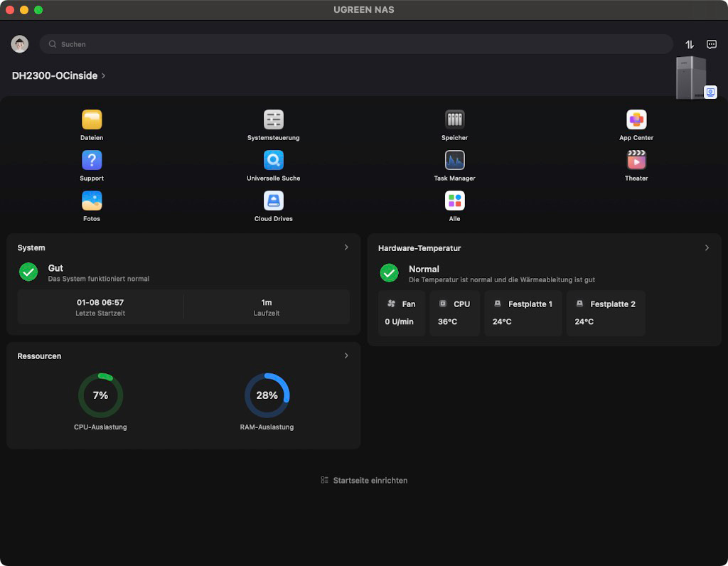Launch the Speicher storage app
This screenshot has width=728, height=566.
pyautogui.click(x=455, y=119)
